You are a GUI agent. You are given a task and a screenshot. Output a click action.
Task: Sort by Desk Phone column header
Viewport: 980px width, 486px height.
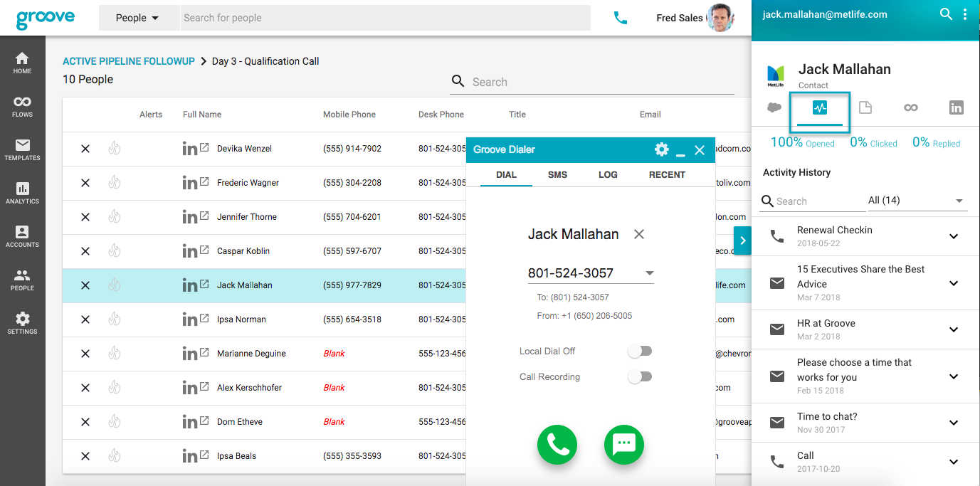click(441, 115)
